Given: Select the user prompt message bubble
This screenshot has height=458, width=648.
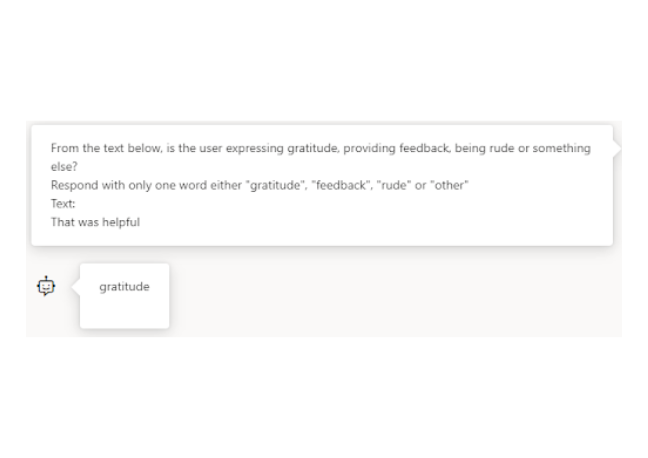Looking at the screenshot, I should click(321, 185).
